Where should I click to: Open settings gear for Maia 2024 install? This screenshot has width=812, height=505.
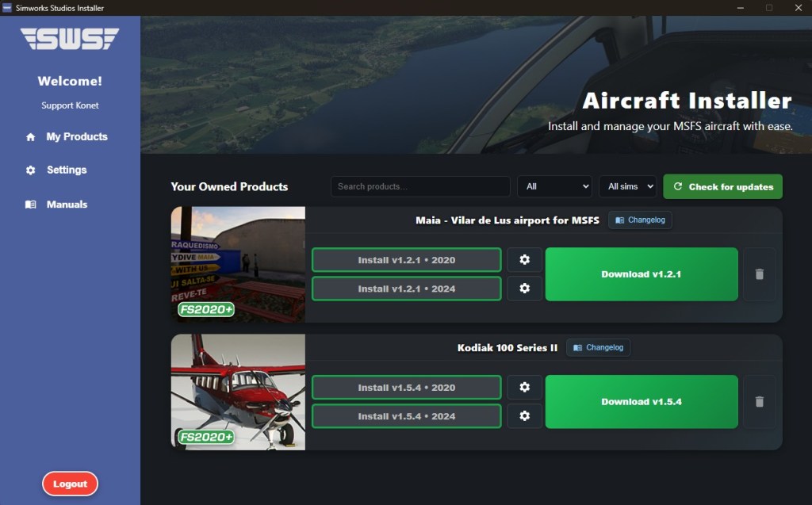524,289
